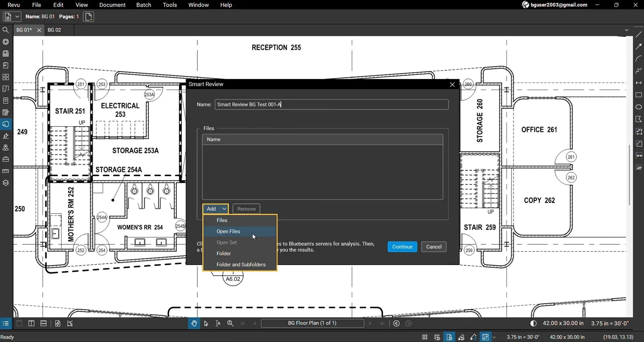Toggle the active shape panel in left sidebar

click(x=6, y=124)
